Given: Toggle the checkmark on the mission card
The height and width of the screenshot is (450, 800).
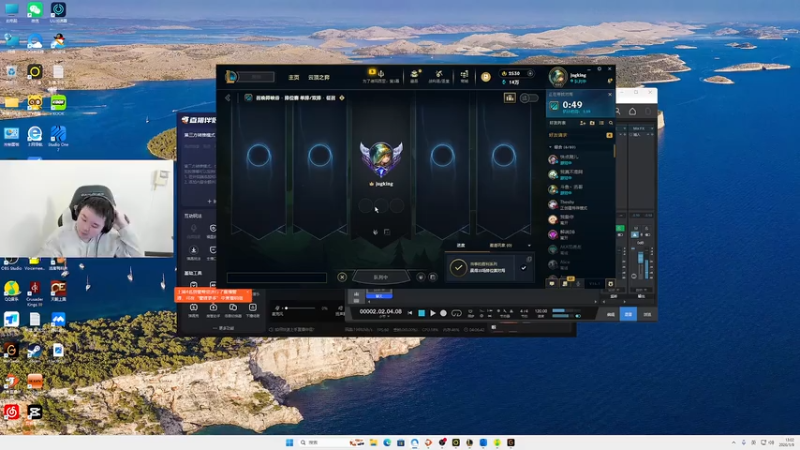Looking at the screenshot, I should (x=523, y=268).
